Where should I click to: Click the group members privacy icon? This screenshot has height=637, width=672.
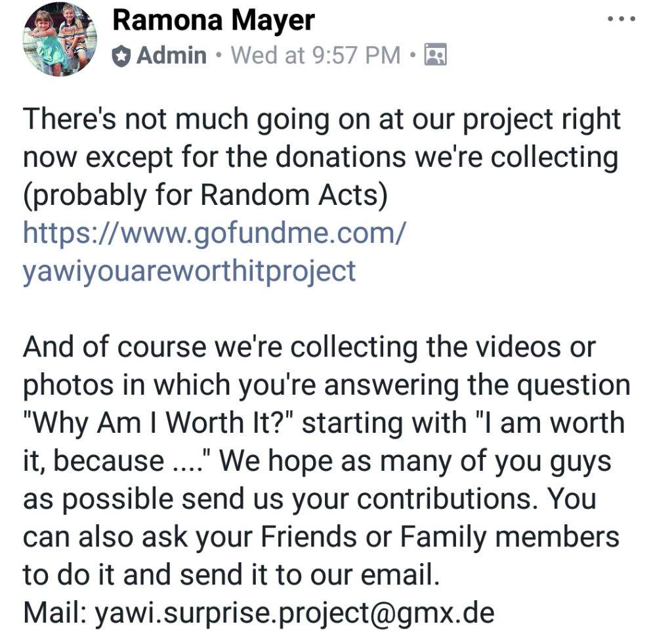[x=436, y=55]
